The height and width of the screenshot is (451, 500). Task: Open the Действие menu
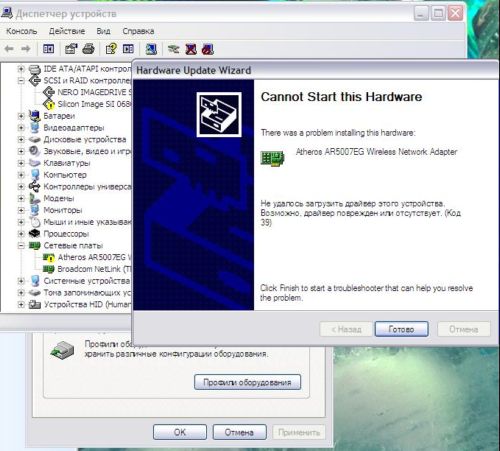point(67,31)
